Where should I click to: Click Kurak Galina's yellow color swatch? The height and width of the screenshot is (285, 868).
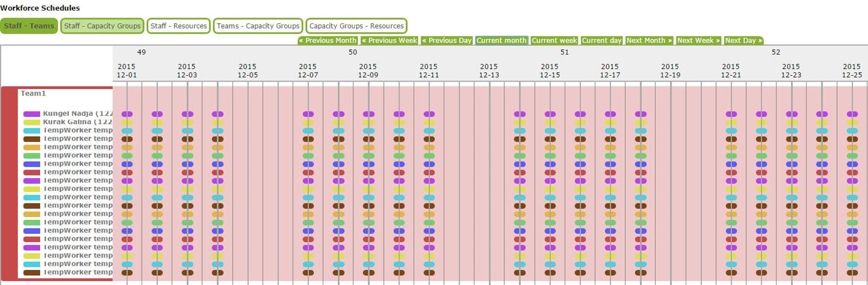pyautogui.click(x=32, y=123)
